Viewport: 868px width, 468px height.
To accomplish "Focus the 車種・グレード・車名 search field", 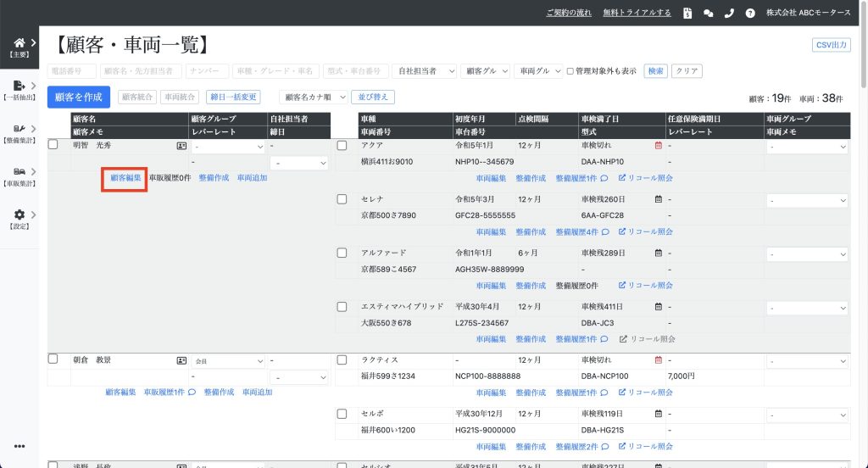I will 275,71.
